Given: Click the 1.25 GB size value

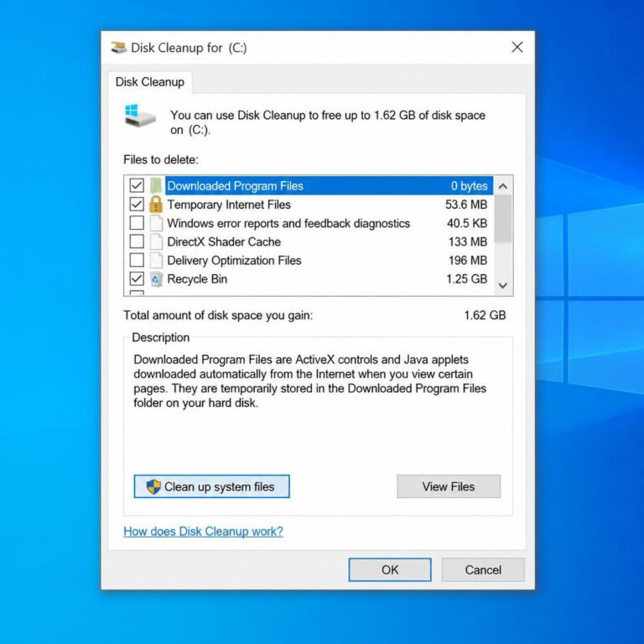Looking at the screenshot, I should [x=467, y=279].
